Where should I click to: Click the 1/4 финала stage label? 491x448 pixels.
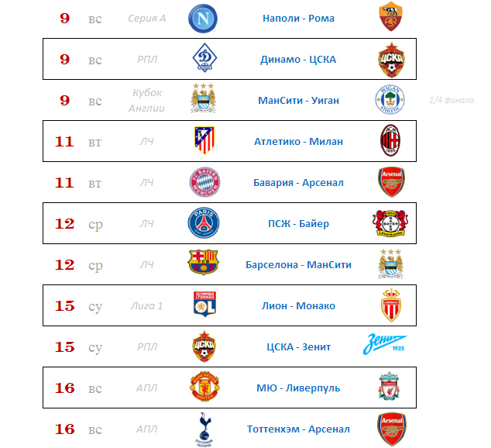tap(450, 101)
